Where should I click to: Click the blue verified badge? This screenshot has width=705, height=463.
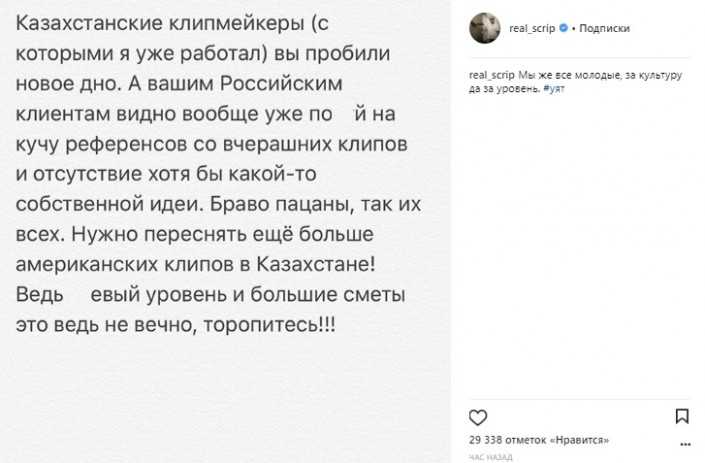pyautogui.click(x=564, y=30)
